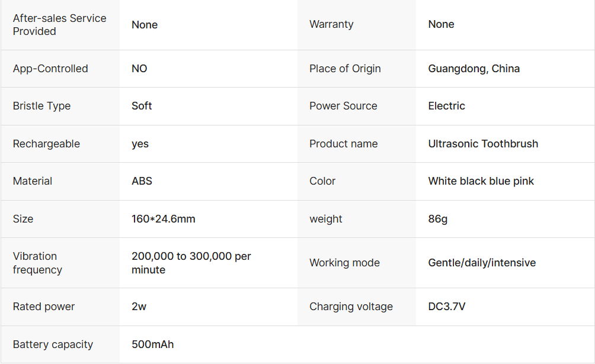Click the "Place of Origin" label

pyautogui.click(x=345, y=69)
